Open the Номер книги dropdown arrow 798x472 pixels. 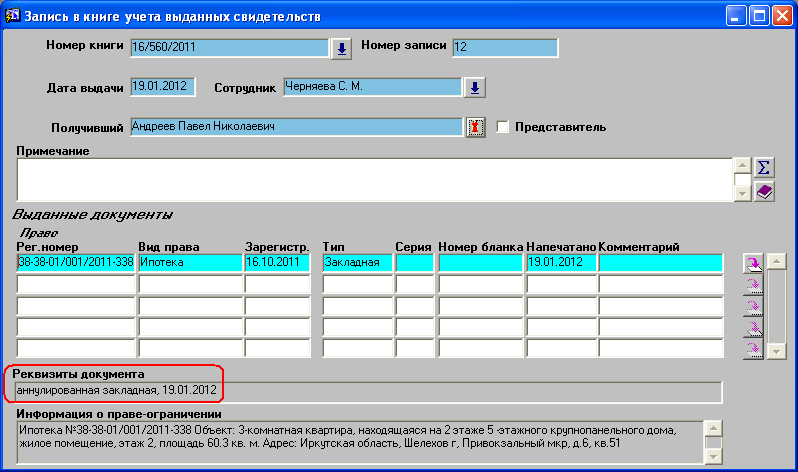(x=341, y=49)
